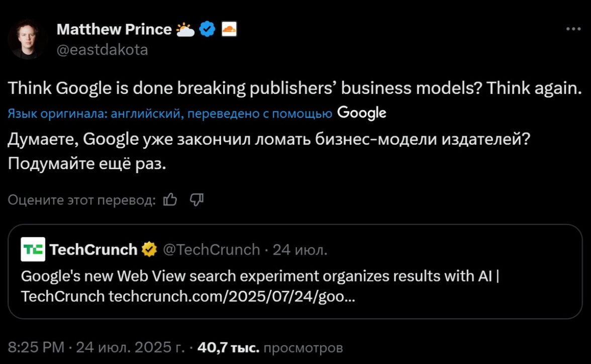Click the @eastdakota handle
The height and width of the screenshot is (364, 591).
point(103,50)
